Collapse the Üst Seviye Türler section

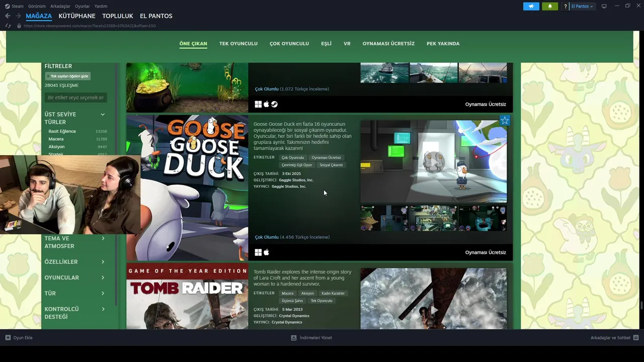coord(103,115)
